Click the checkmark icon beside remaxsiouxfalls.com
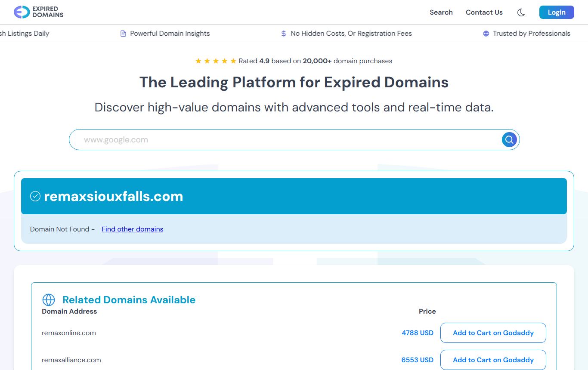 click(35, 196)
